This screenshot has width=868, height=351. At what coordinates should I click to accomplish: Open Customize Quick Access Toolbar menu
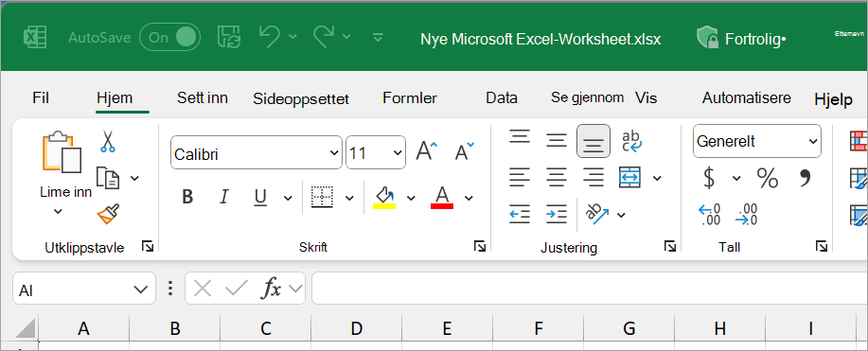point(378,38)
